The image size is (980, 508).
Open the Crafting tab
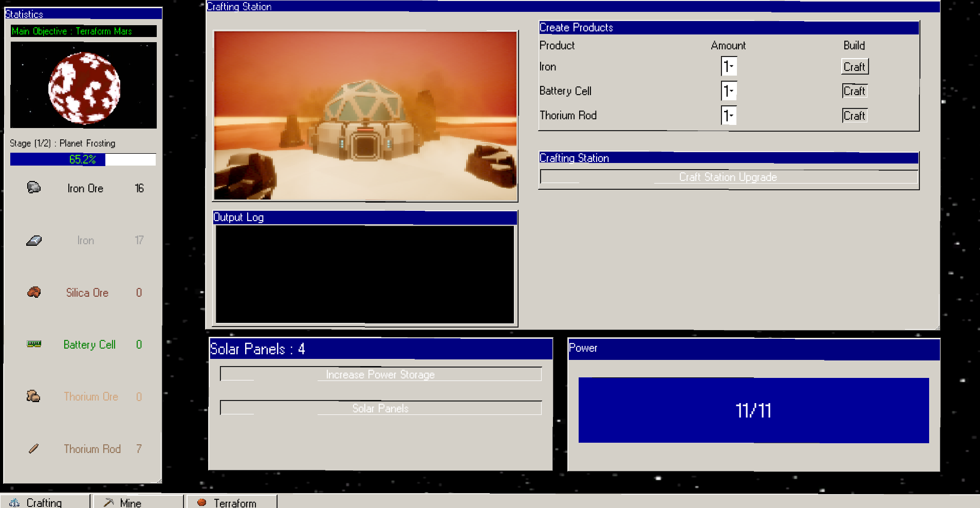coord(45,502)
